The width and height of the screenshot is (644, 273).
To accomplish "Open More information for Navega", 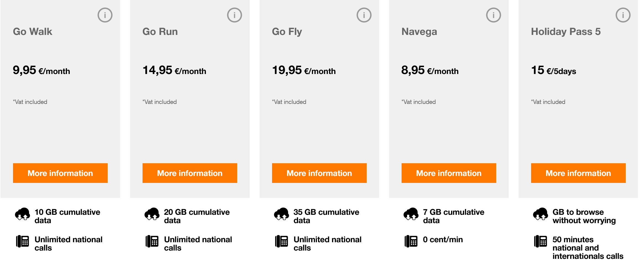I will pyautogui.click(x=449, y=173).
